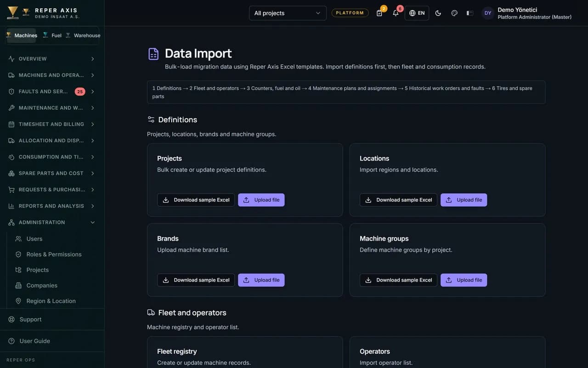
Task: Open Roles & Permissions shield icon
Action: click(x=18, y=254)
